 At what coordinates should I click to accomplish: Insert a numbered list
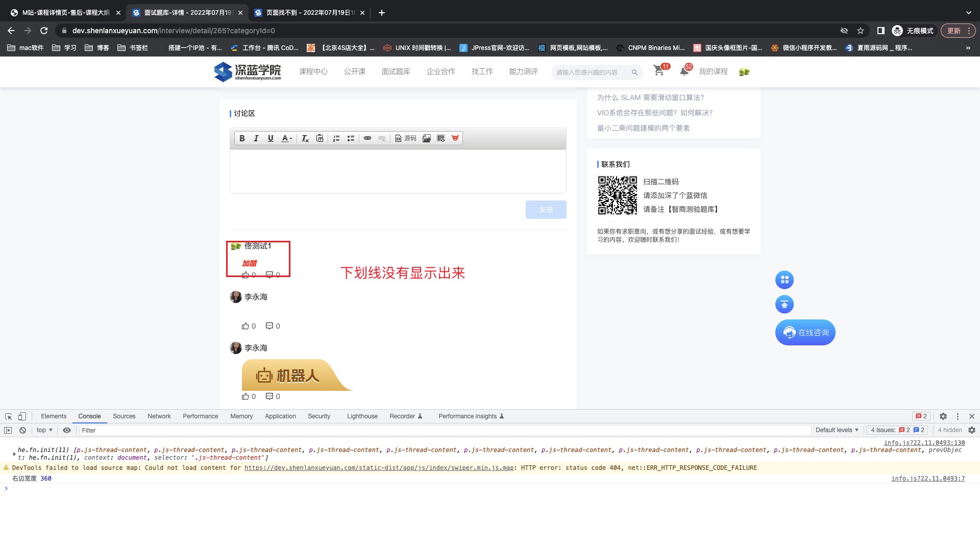click(336, 138)
